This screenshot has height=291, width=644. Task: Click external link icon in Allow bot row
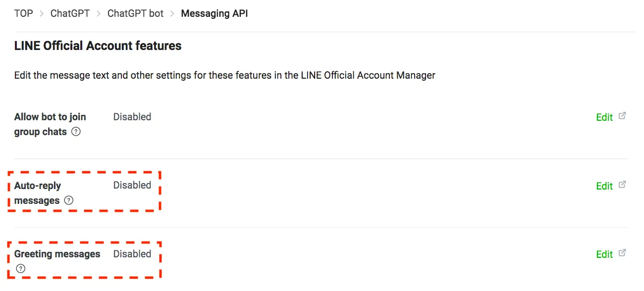623,116
